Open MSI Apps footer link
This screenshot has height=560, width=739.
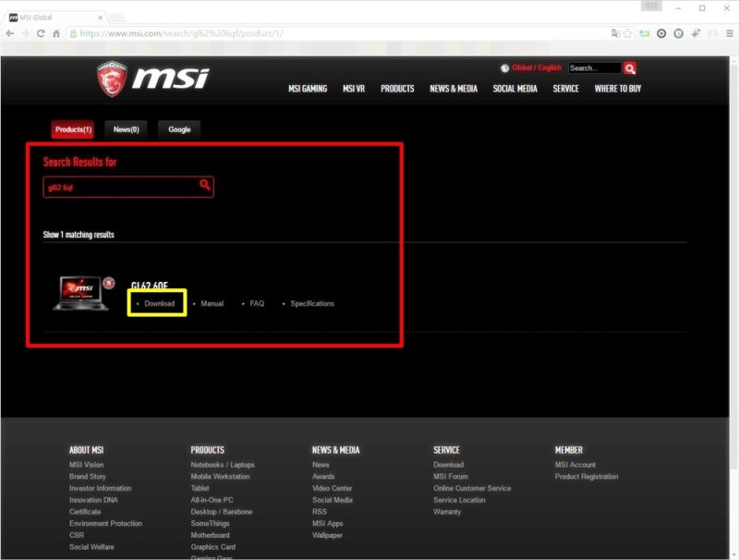coord(328,524)
